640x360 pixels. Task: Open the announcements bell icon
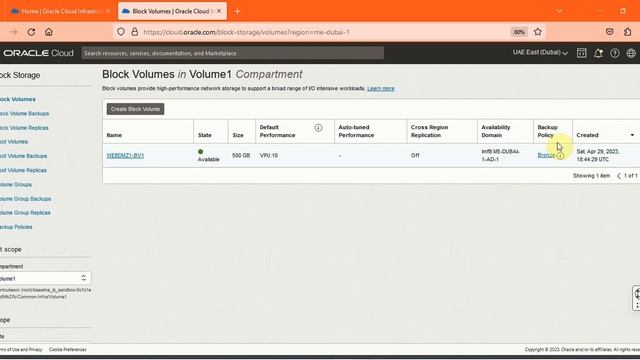point(598,53)
